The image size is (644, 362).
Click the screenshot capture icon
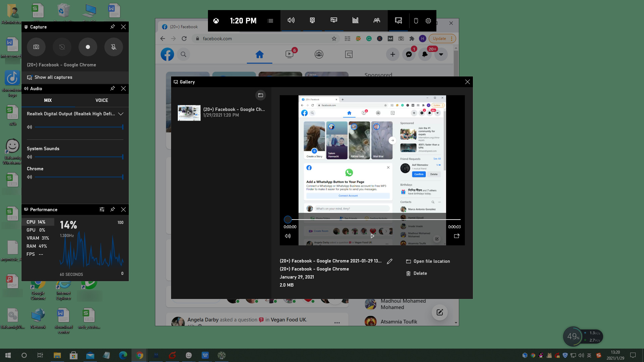point(36,47)
